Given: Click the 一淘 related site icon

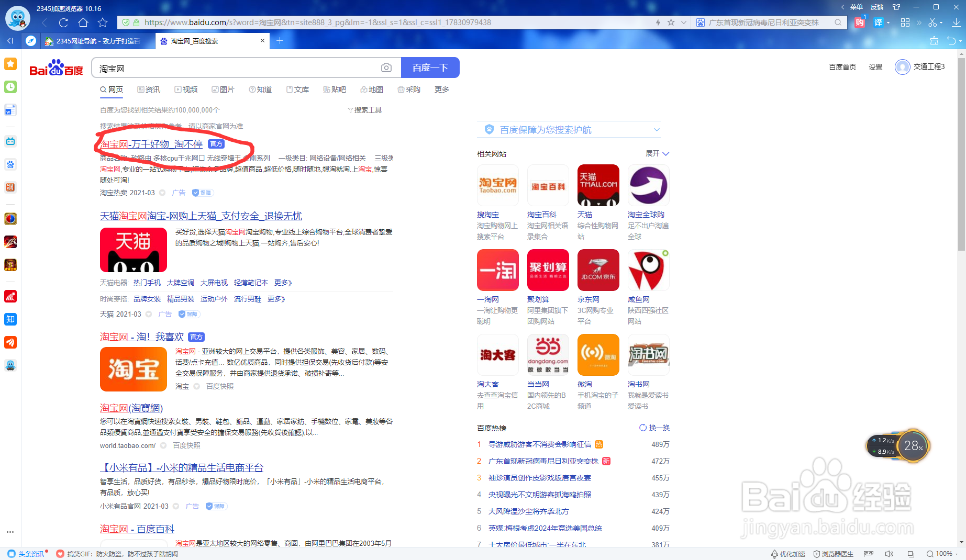Looking at the screenshot, I should 498,270.
